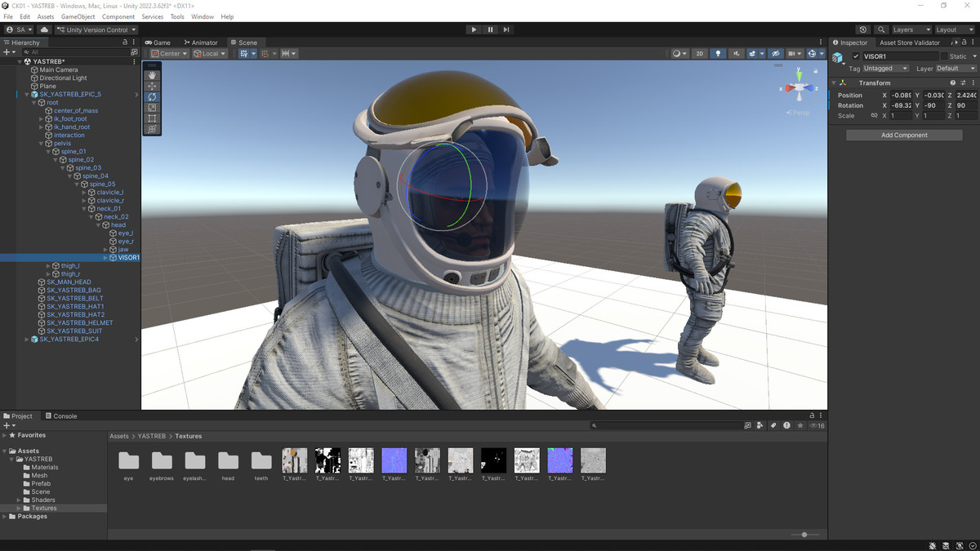This screenshot has height=551, width=980.
Task: Select the Hand (View) tool
Action: [152, 75]
